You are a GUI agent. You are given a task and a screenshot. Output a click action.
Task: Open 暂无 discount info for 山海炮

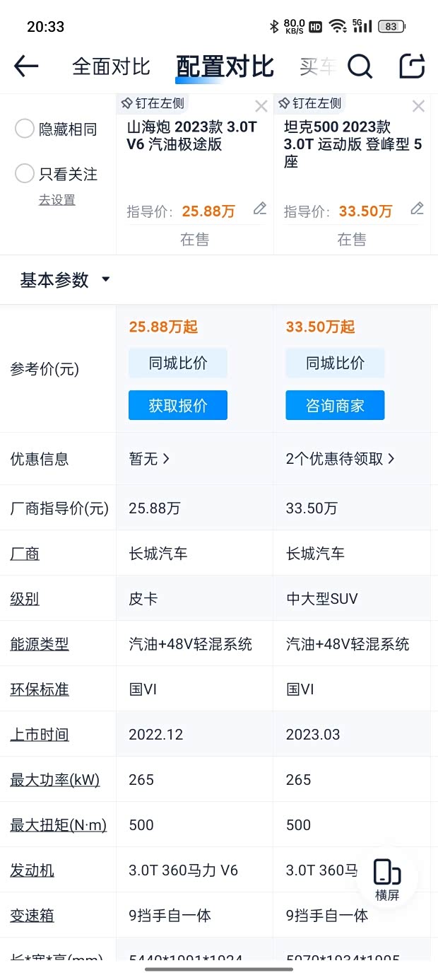click(149, 459)
